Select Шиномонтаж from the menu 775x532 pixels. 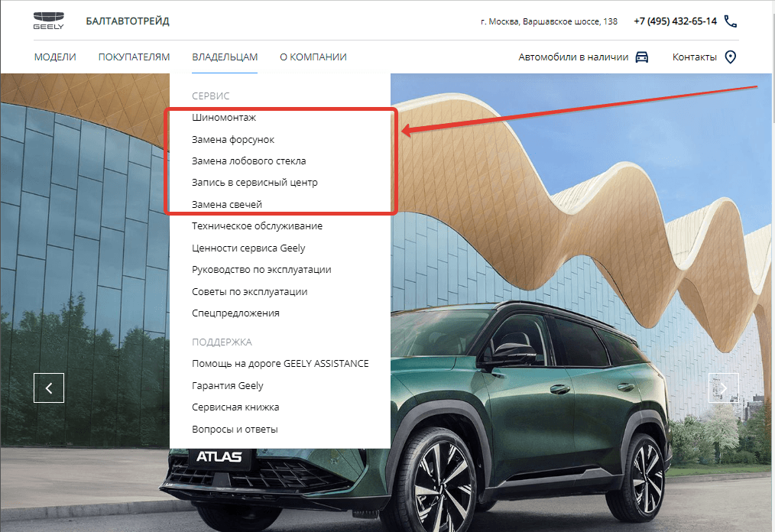click(x=224, y=118)
